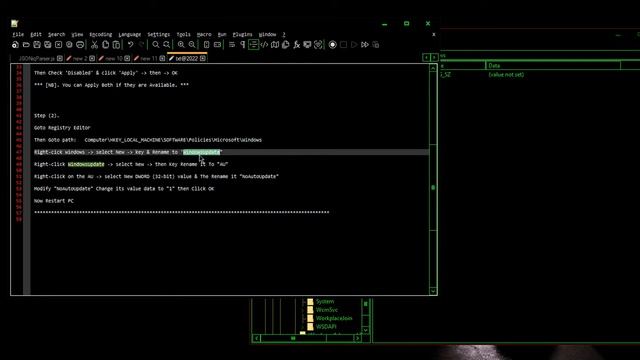640x360 pixels.
Task: Click the Data column header in Registry Editor
Action: click(x=553, y=65)
